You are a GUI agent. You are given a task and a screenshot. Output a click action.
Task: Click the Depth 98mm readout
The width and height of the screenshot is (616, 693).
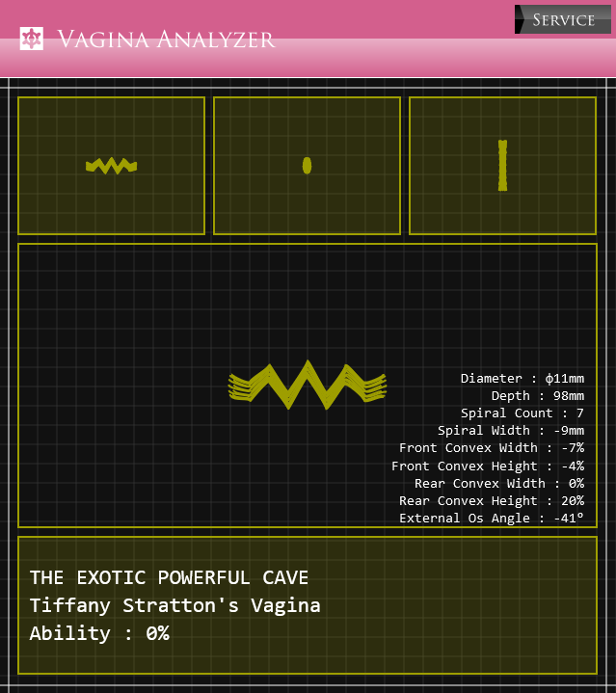click(x=537, y=396)
